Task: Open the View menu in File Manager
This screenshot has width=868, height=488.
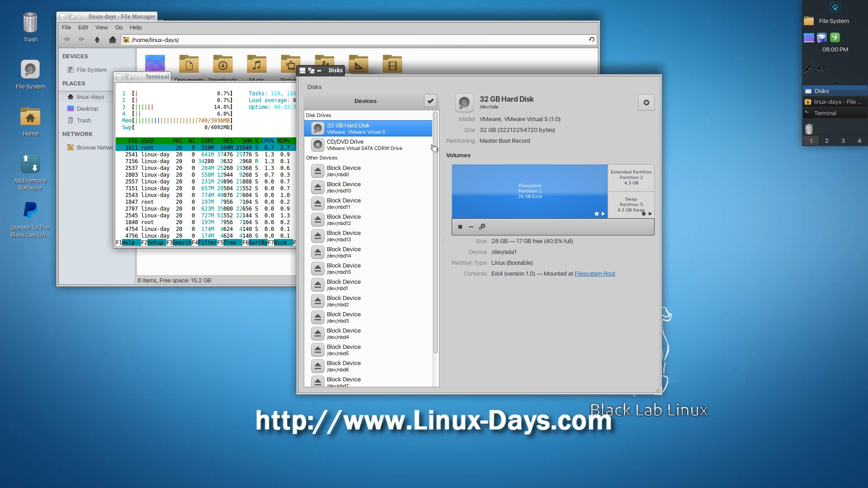Action: [102, 27]
